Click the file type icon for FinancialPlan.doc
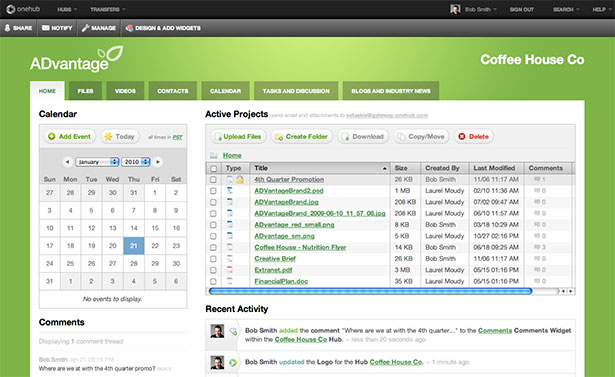The image size is (615, 377). pyautogui.click(x=230, y=281)
